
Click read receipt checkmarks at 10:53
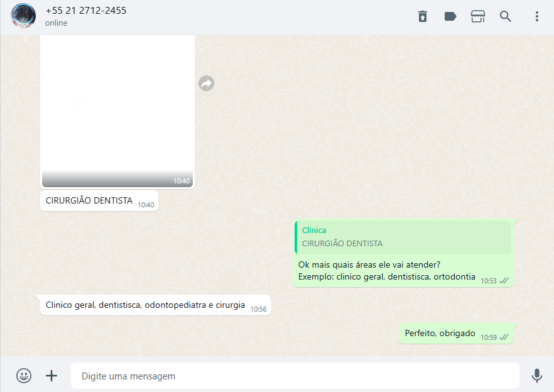point(504,281)
